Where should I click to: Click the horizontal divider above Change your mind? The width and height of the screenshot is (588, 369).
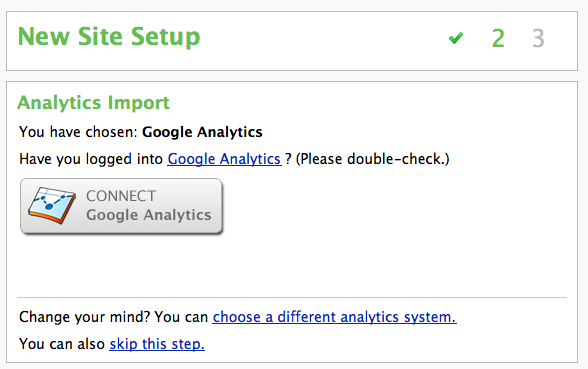(x=292, y=297)
